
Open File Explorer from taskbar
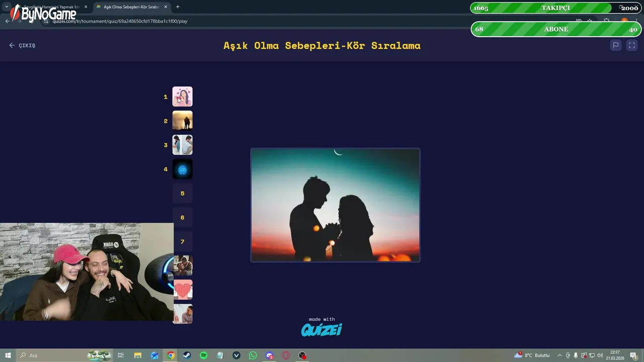click(x=137, y=355)
